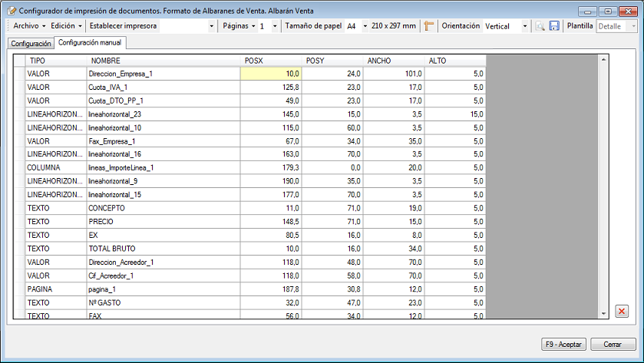Open the Páginas count dropdown
Image resolution: width=644 pixels, height=363 pixels.
coord(275,26)
